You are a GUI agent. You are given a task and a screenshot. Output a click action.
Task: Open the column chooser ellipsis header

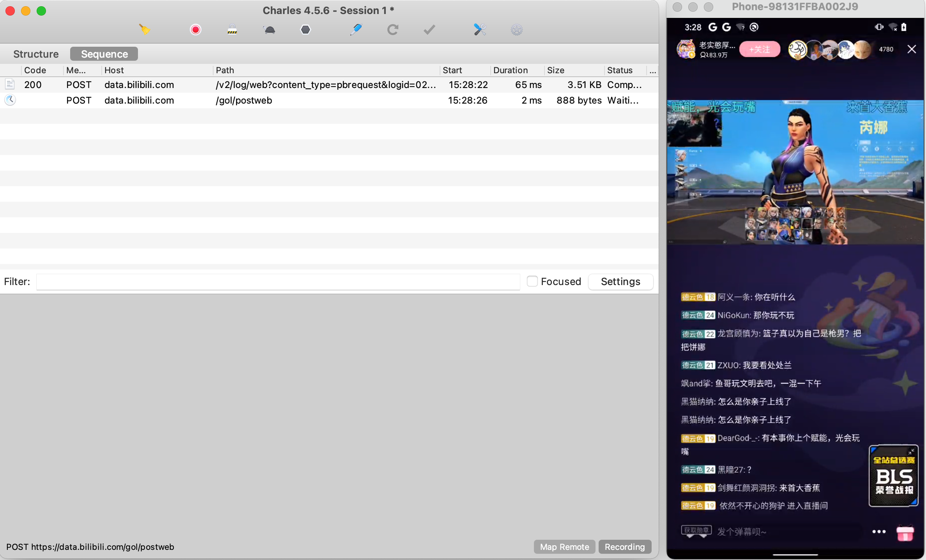coord(653,70)
